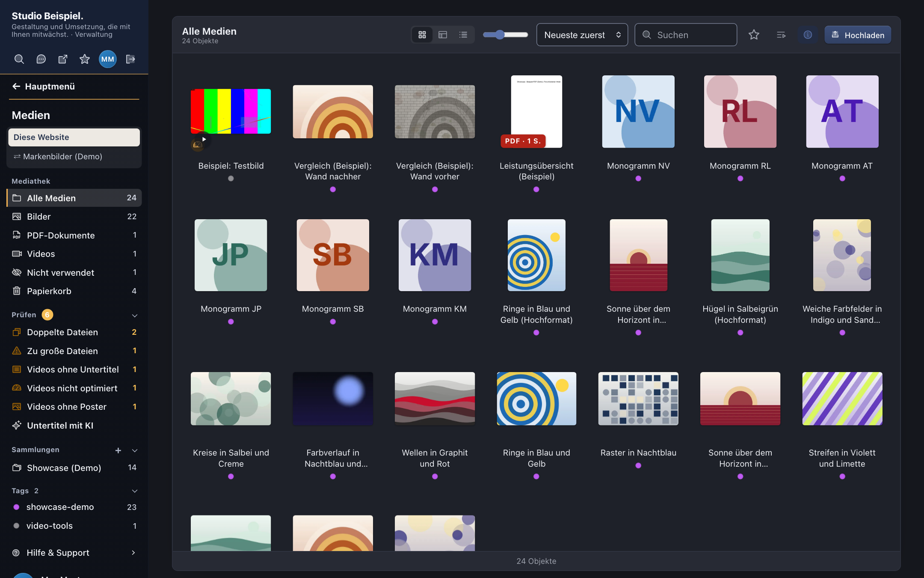924x578 pixels.
Task: Open Zu große Dateien warning
Action: pos(74,351)
